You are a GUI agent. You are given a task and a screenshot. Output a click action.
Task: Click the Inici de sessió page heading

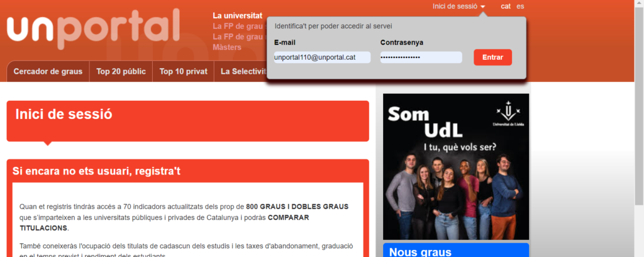point(64,114)
